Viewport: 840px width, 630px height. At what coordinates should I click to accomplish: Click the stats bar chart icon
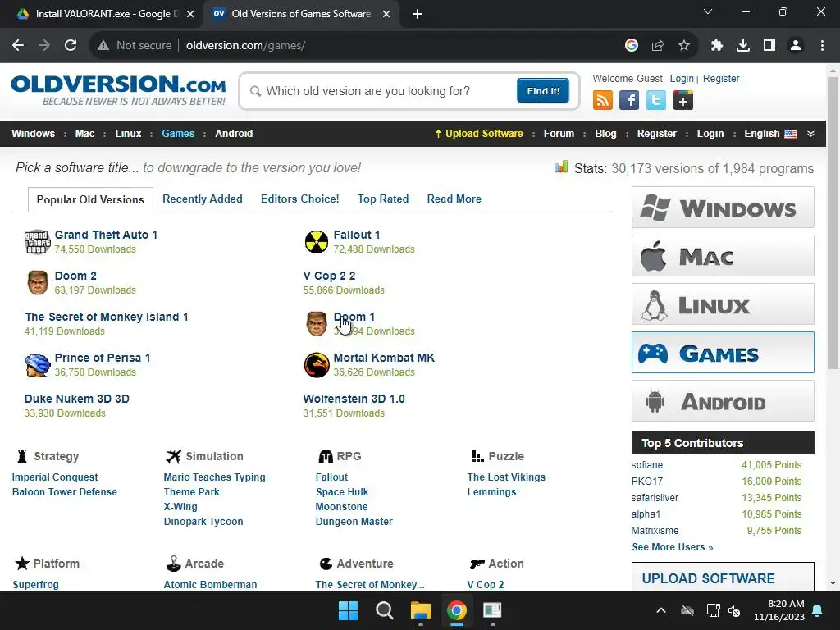tap(561, 167)
